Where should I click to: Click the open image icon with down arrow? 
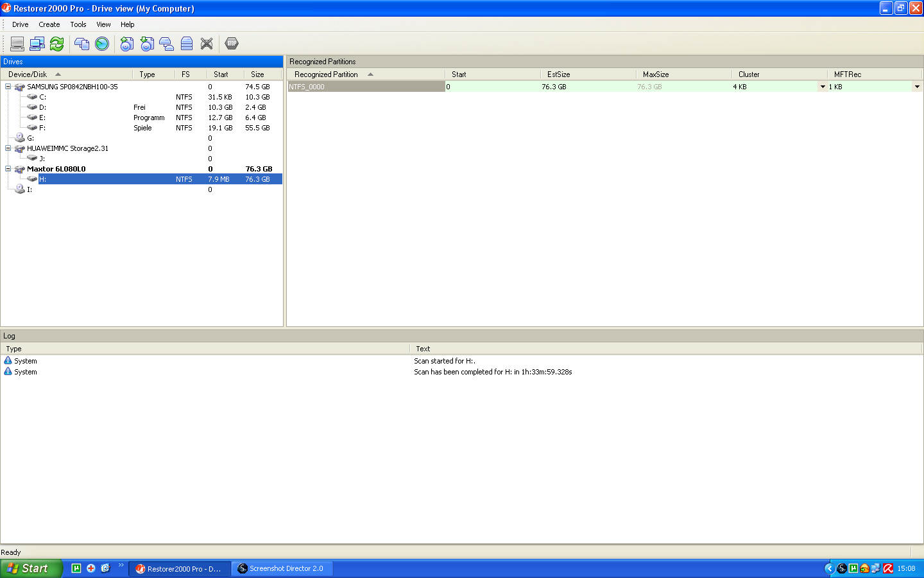[147, 44]
